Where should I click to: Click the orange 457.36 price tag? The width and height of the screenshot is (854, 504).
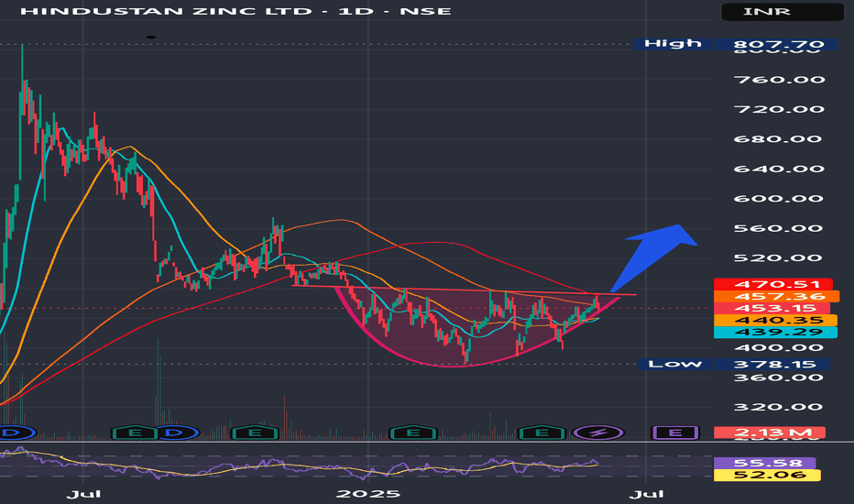[777, 296]
